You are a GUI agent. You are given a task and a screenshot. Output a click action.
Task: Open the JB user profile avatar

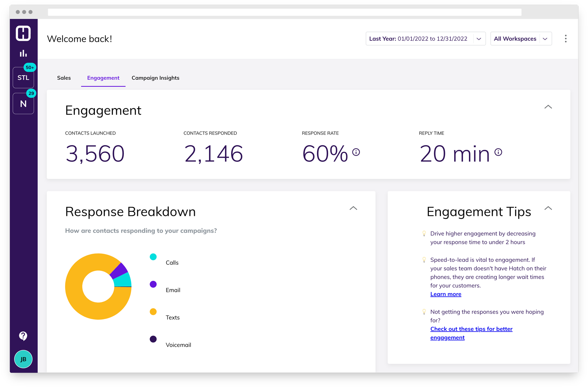pyautogui.click(x=23, y=359)
